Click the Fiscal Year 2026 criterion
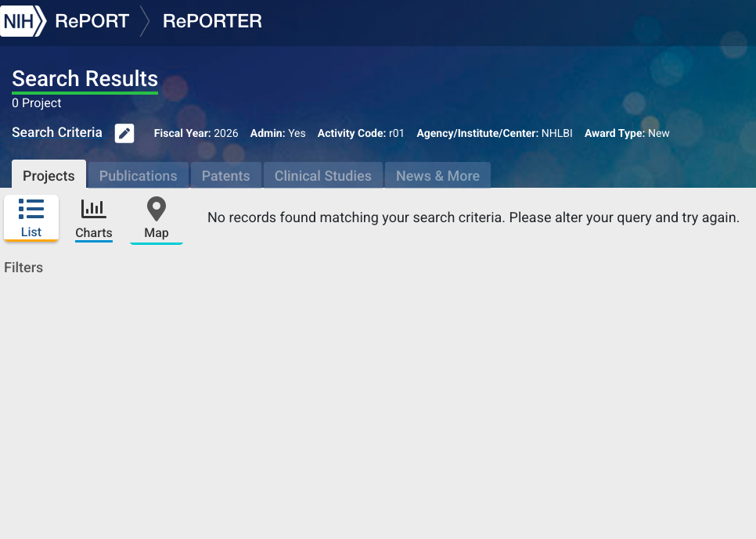The image size is (756, 539). 196,134
